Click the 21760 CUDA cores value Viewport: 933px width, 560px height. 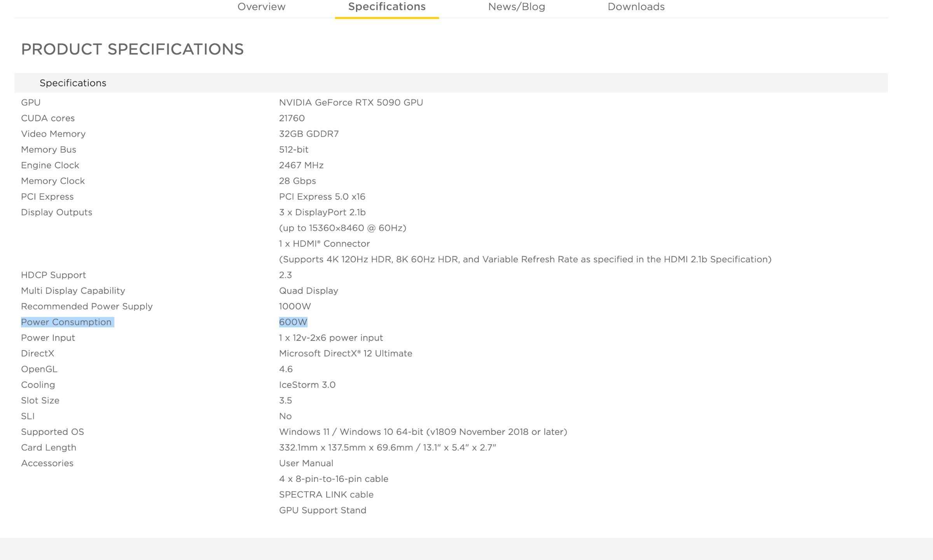292,118
